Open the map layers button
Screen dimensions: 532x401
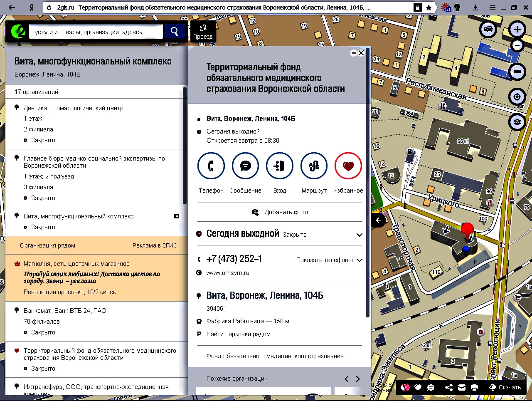coord(517,122)
